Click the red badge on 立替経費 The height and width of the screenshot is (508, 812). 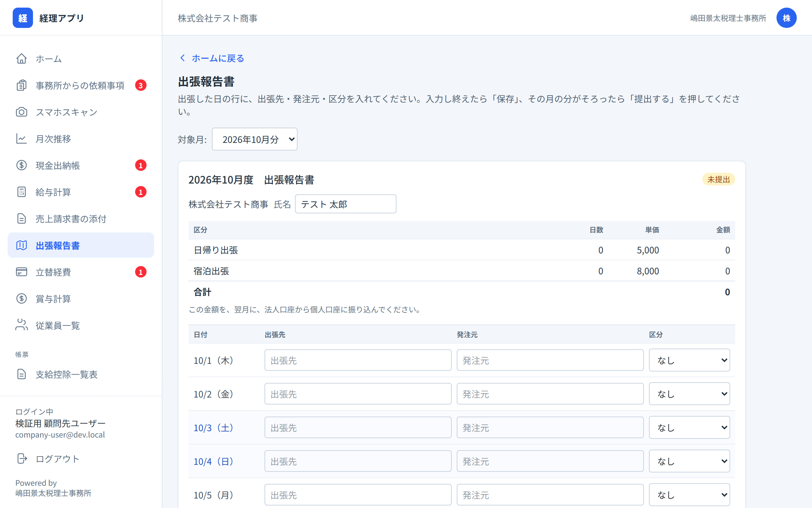point(141,272)
